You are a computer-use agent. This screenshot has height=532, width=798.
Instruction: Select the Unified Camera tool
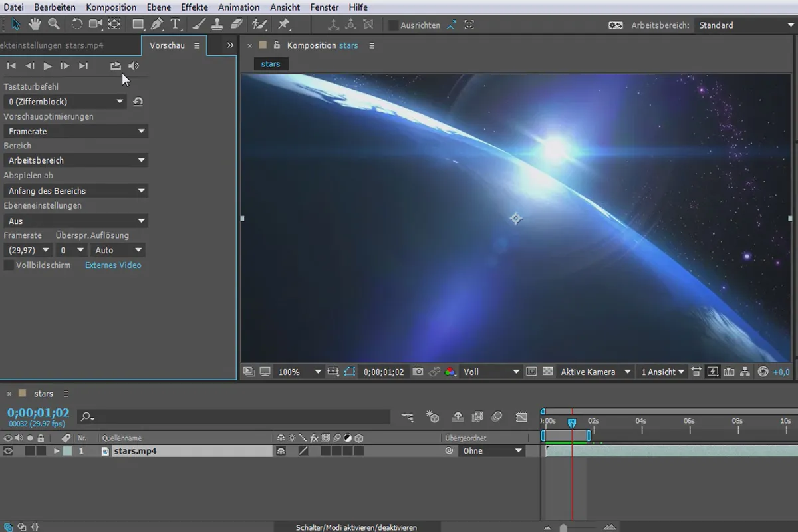(x=96, y=25)
